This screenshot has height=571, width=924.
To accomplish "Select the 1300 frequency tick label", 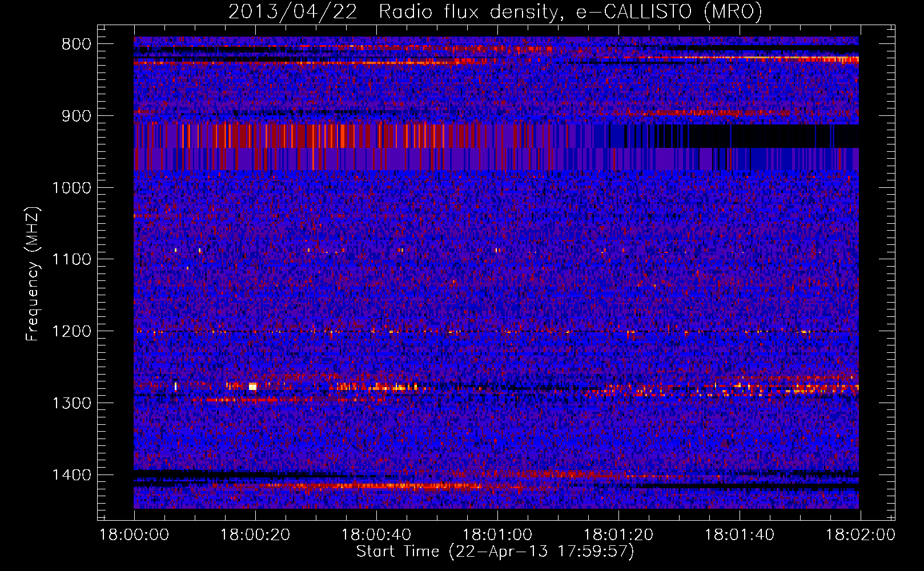I will coord(71,403).
